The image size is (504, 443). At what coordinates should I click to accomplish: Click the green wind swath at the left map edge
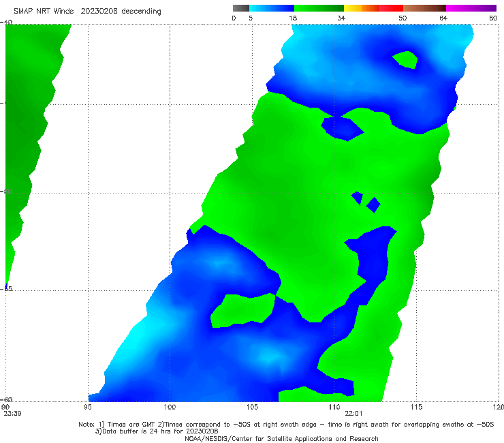(x=29, y=129)
